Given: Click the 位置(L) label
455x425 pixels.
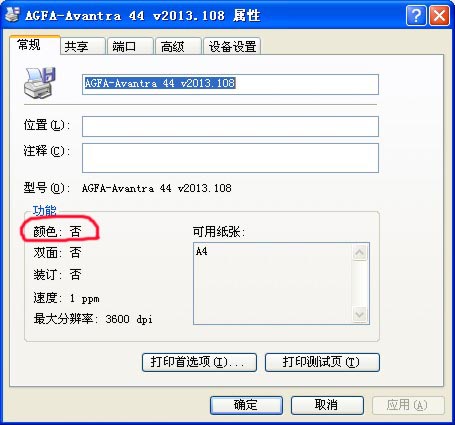Looking at the screenshot, I should coord(46,125).
